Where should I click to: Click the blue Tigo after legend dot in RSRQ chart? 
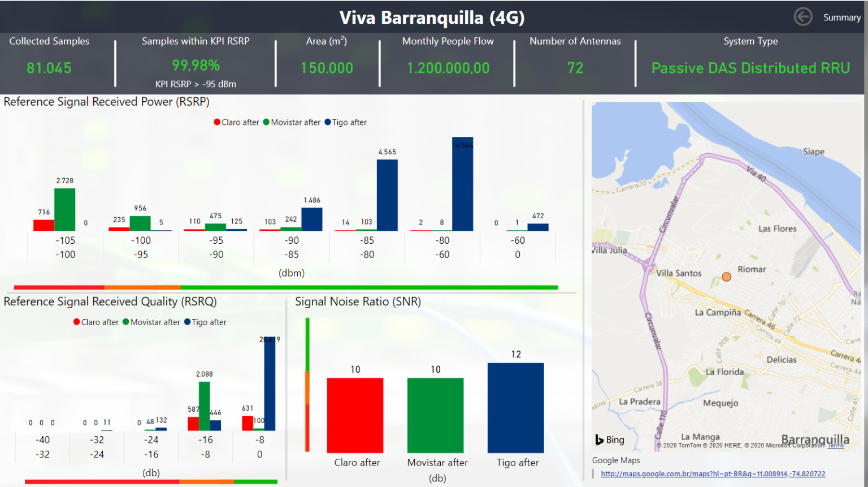click(186, 322)
